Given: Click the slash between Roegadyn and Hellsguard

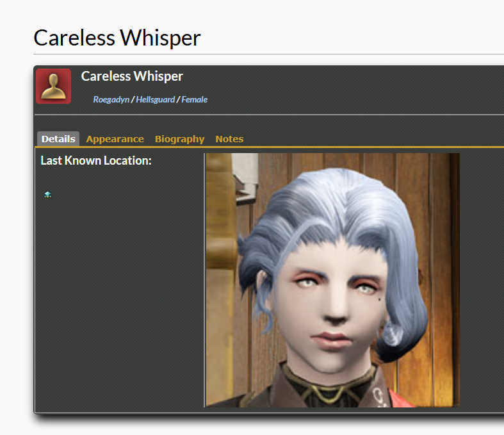Looking at the screenshot, I should click(133, 99).
